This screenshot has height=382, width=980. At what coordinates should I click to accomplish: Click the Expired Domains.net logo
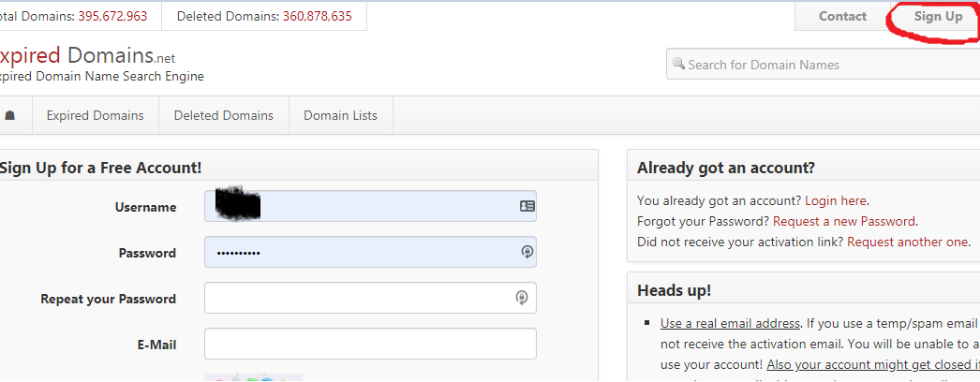(87, 56)
